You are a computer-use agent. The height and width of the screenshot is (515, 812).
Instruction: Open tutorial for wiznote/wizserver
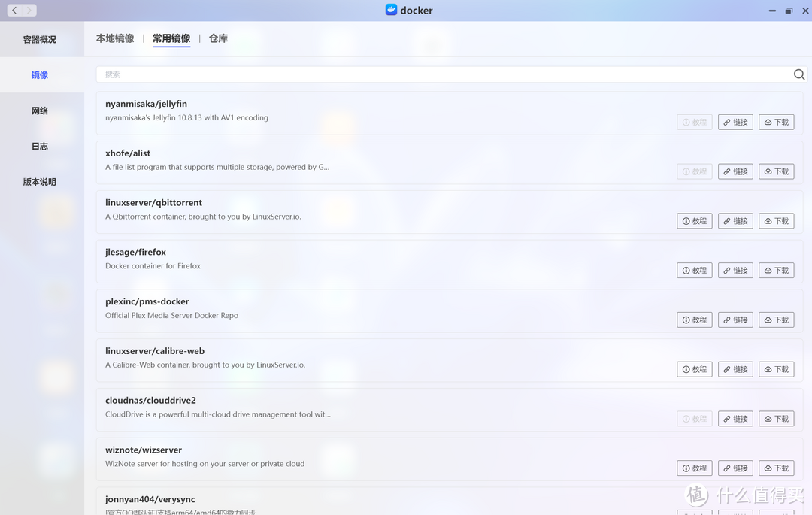(x=694, y=468)
